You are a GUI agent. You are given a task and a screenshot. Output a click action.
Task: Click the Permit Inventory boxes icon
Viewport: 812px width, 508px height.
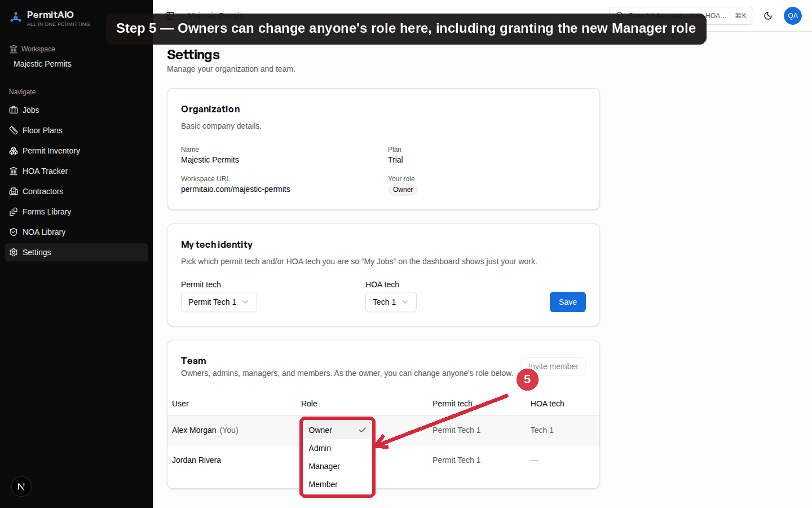click(14, 151)
